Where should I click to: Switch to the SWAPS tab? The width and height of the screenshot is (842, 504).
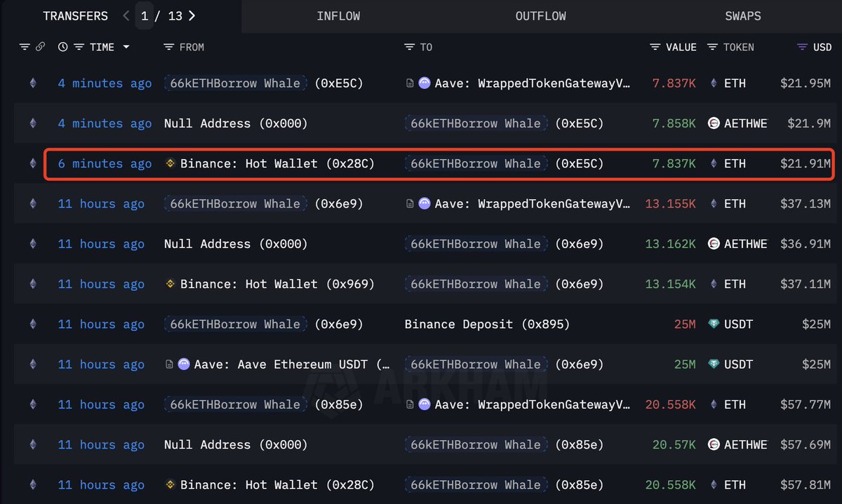click(x=742, y=15)
